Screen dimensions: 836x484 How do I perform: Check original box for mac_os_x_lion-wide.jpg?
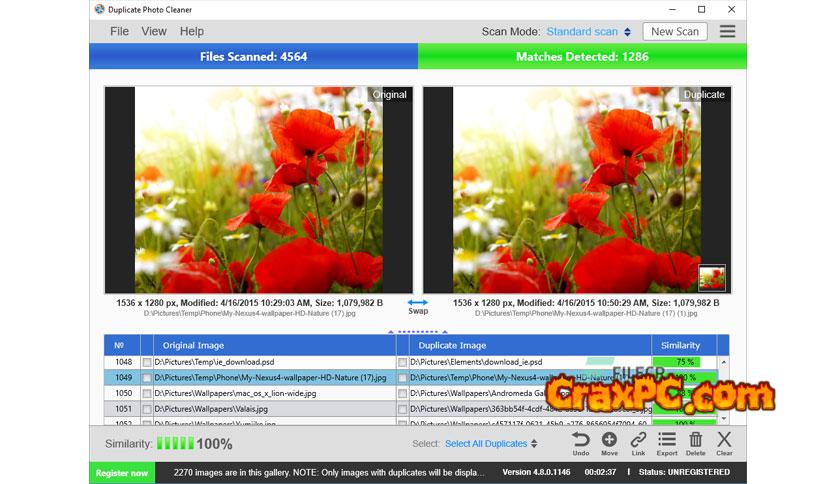coord(147,393)
